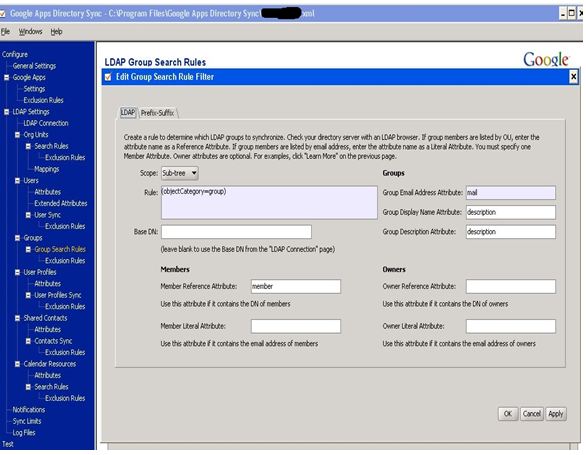The height and width of the screenshot is (455, 586).
Task: Collapse the Group Search Rules tree node
Action: (28, 249)
